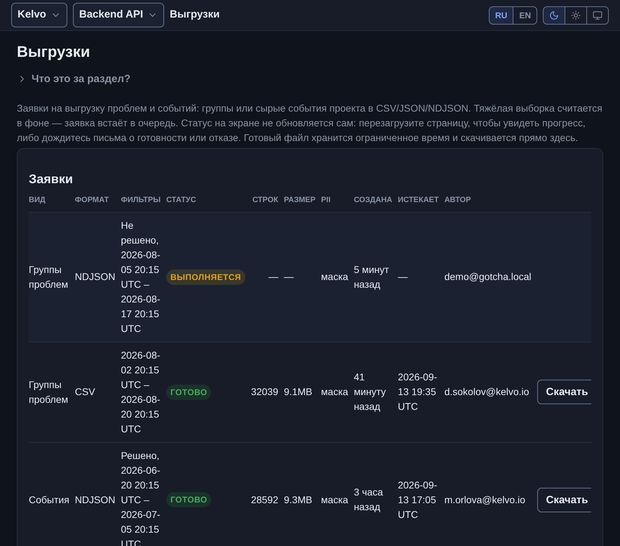Click the ВЫПОЛНЯЕТСЯ status badge
The height and width of the screenshot is (546, 620).
coord(205,277)
